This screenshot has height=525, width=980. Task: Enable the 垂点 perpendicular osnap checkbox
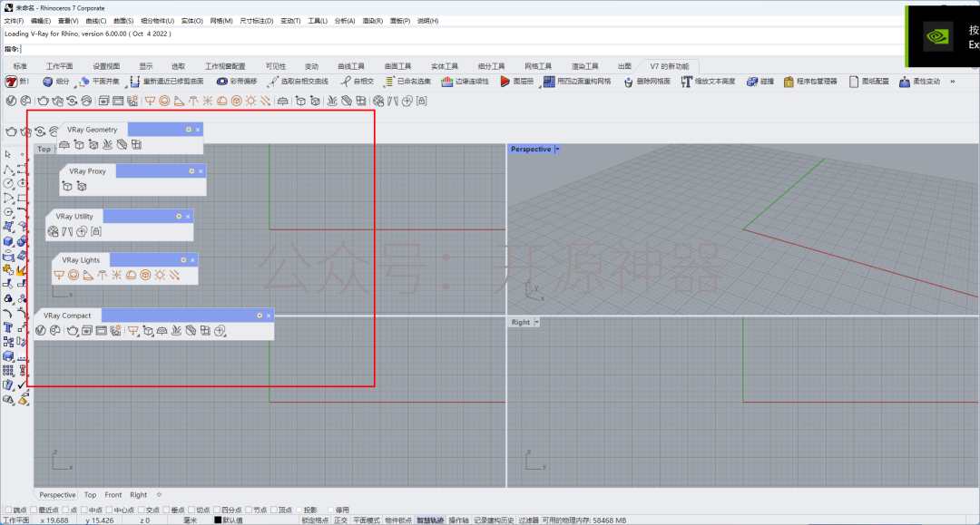pyautogui.click(x=166, y=510)
